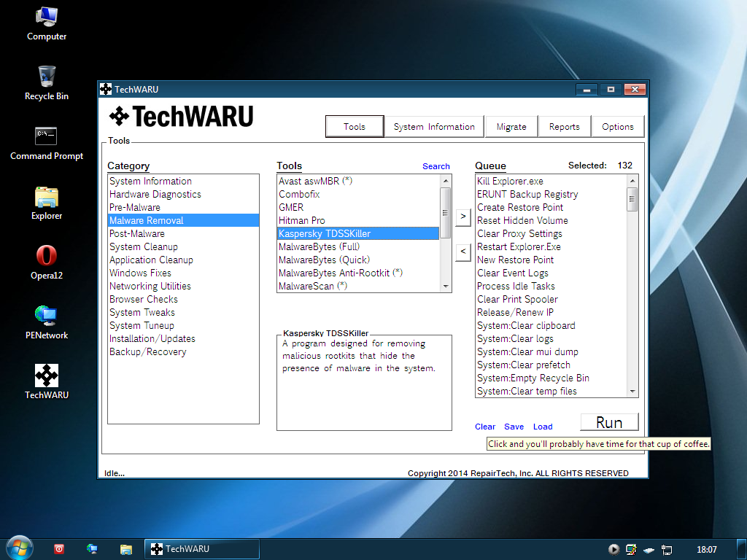Click the Search link above Tools

[x=436, y=166]
